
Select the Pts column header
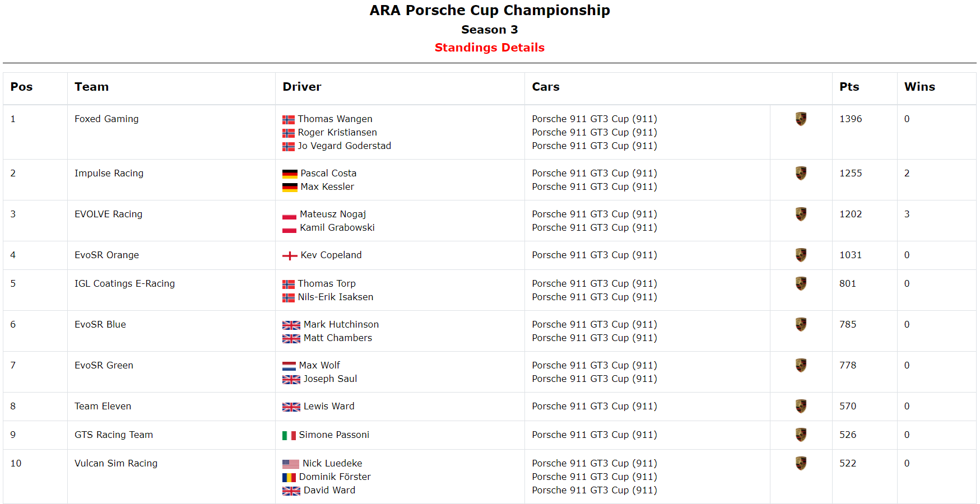pyautogui.click(x=849, y=87)
